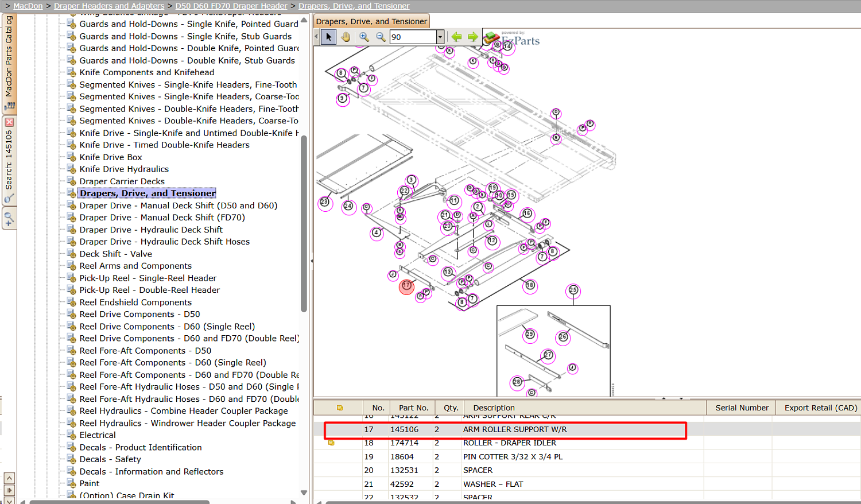Open Knife Drive Box tree item
Viewport: 861px width, 504px height.
pos(111,157)
